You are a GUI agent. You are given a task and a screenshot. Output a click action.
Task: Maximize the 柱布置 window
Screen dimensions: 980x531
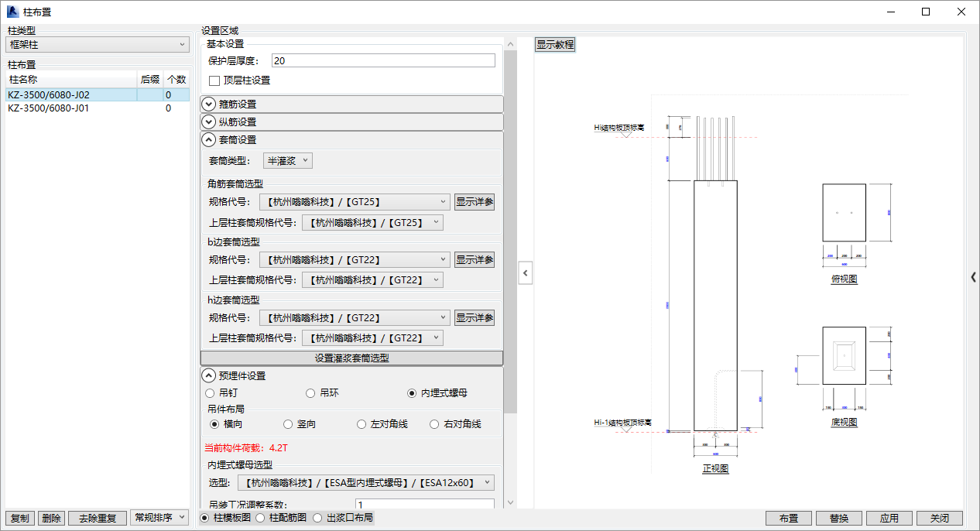tap(926, 12)
